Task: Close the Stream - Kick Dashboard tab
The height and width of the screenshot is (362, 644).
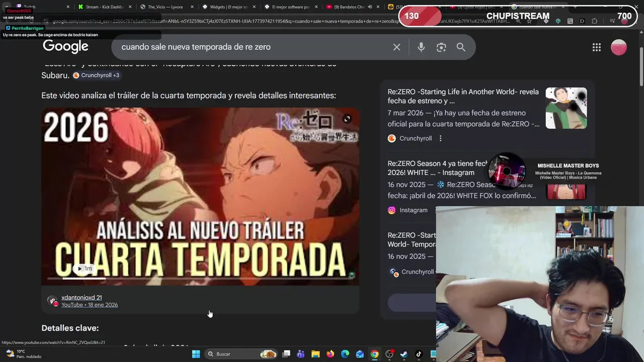Action: pos(129,7)
